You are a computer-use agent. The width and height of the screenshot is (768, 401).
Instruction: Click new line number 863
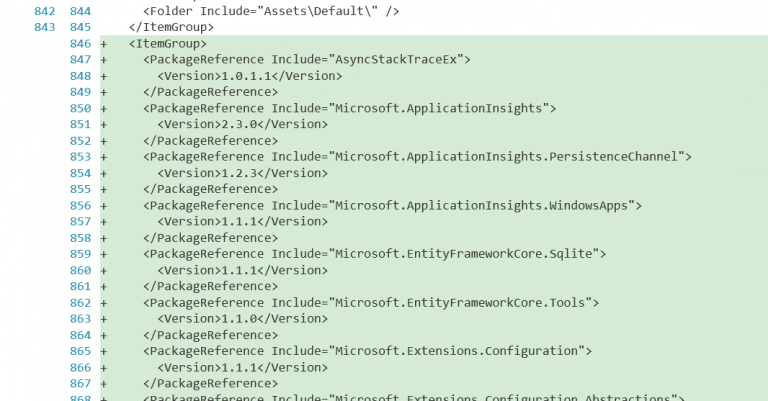(80, 319)
